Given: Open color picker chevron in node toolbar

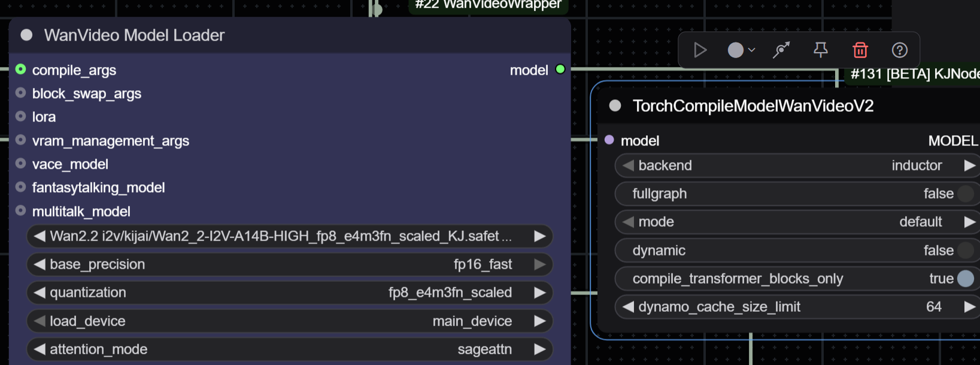Looking at the screenshot, I should point(751,50).
